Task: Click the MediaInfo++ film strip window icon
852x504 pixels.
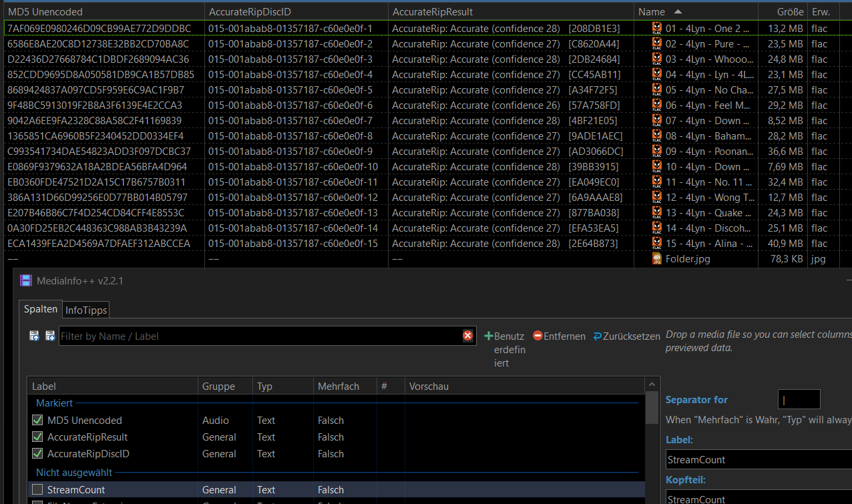Action: (x=26, y=280)
